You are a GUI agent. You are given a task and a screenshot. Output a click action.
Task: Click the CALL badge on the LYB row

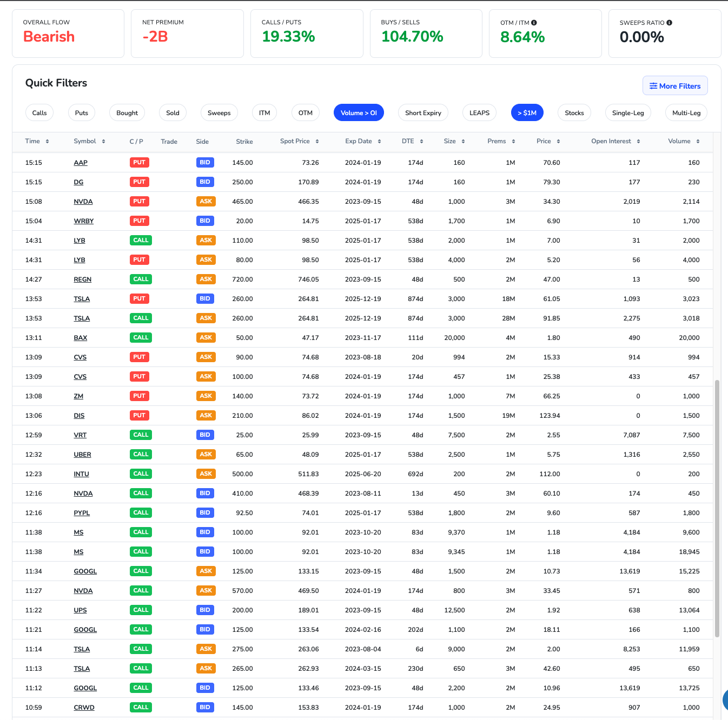coord(141,240)
